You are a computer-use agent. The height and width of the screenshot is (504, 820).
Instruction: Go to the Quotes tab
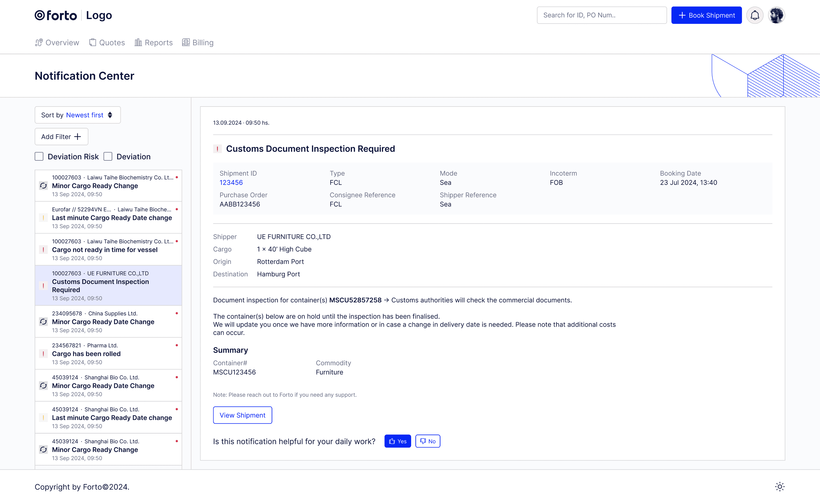pos(107,43)
